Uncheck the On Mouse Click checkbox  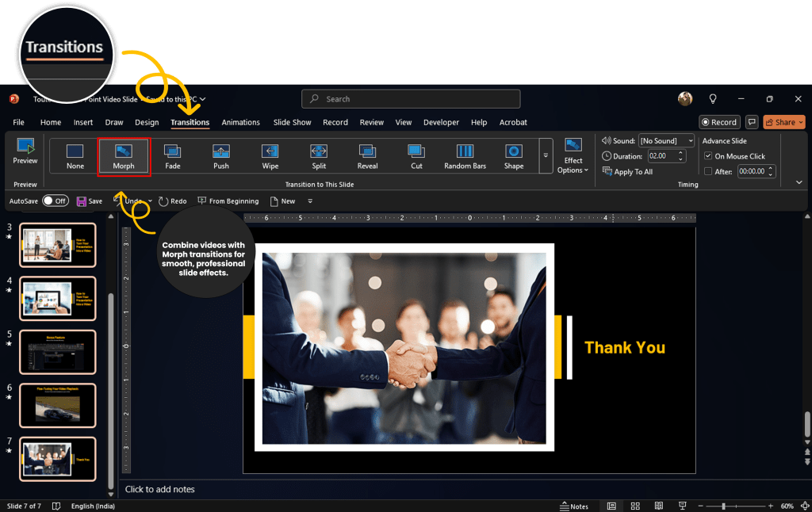[708, 156]
